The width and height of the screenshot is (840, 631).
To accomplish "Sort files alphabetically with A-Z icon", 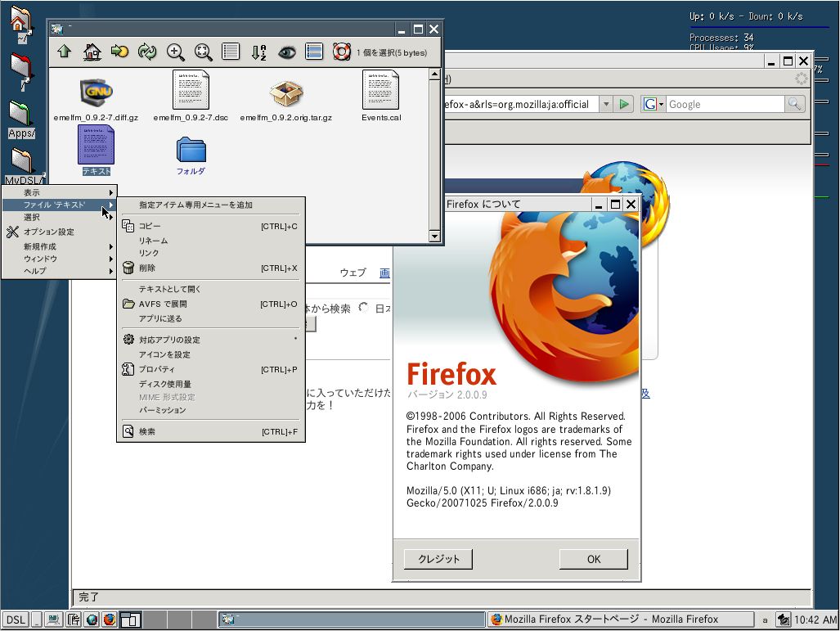I will [x=258, y=52].
